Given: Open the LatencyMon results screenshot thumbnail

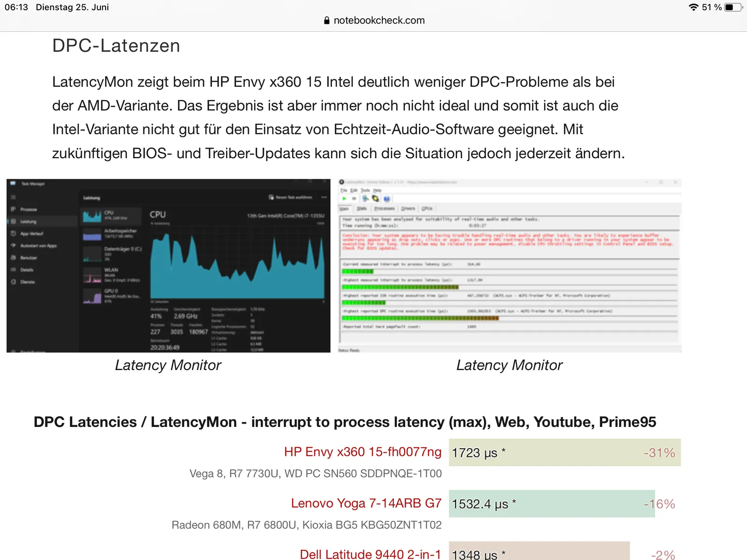Looking at the screenshot, I should pos(510,266).
